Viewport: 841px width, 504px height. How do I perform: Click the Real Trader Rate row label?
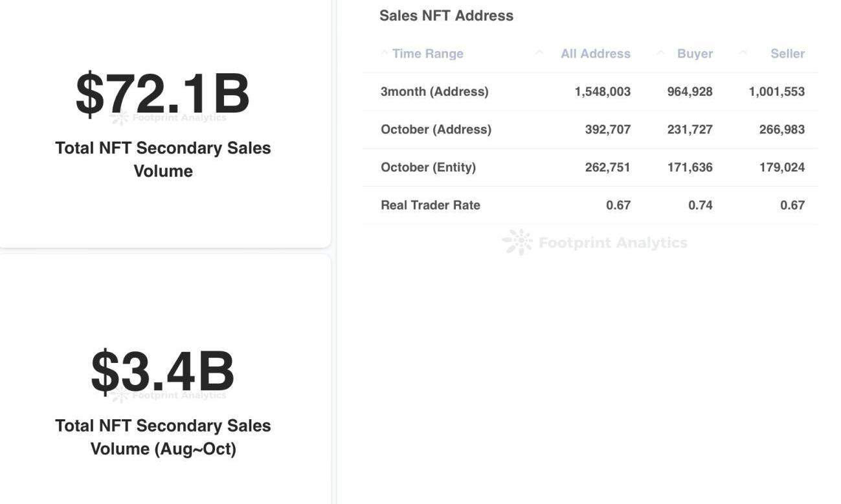[430, 205]
